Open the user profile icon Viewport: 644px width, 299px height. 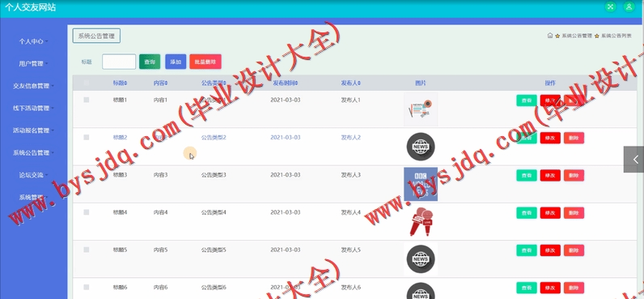tap(629, 6)
